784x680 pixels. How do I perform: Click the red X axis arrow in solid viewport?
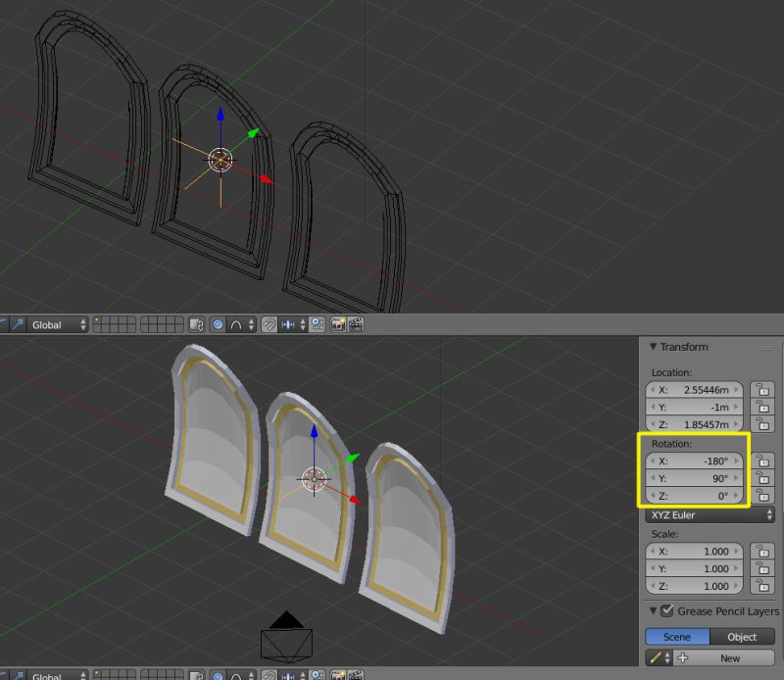click(356, 500)
